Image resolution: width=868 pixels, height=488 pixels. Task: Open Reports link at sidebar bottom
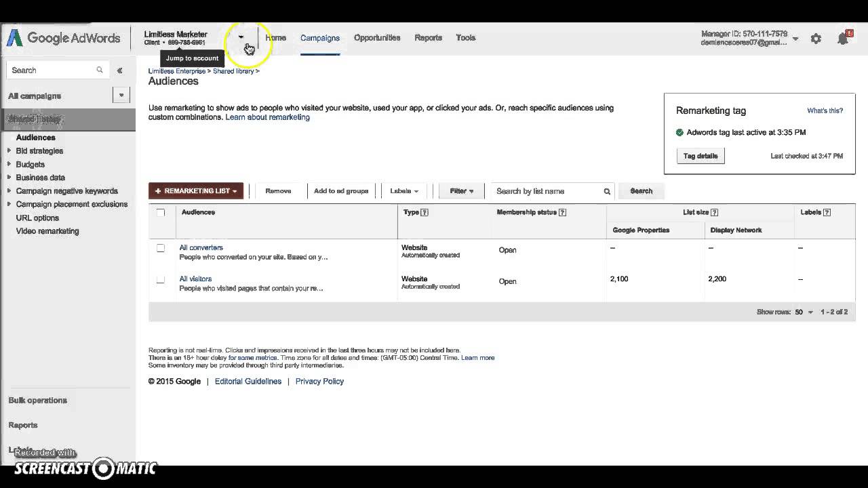(23, 426)
